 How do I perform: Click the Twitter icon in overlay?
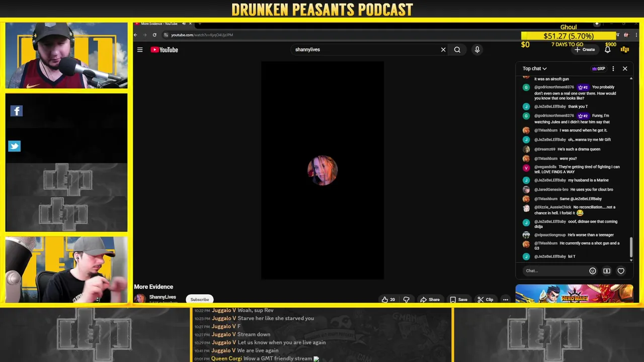tap(14, 146)
